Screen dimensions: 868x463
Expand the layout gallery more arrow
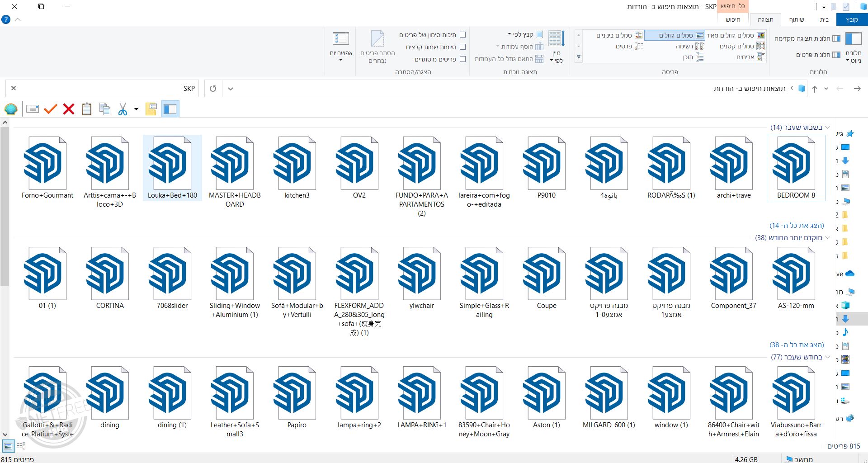click(x=578, y=57)
